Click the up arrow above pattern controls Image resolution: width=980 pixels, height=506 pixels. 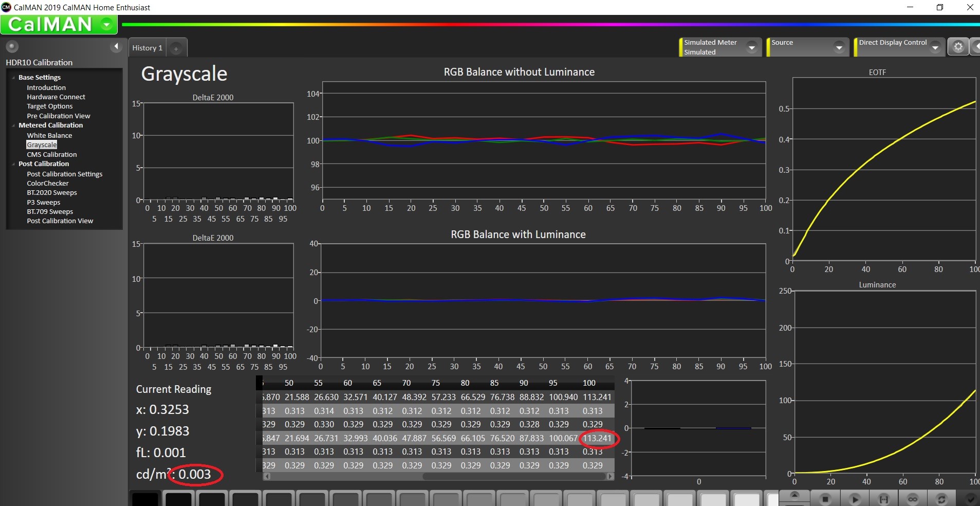(794, 494)
